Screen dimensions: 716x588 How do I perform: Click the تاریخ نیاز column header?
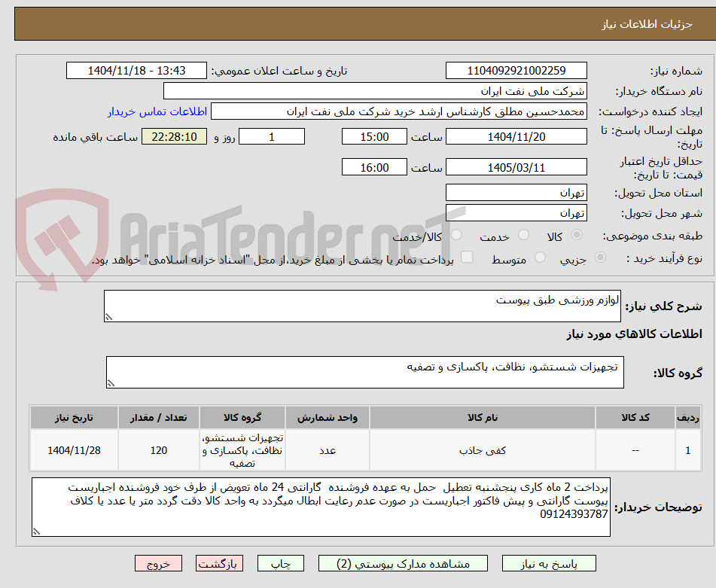pyautogui.click(x=74, y=418)
